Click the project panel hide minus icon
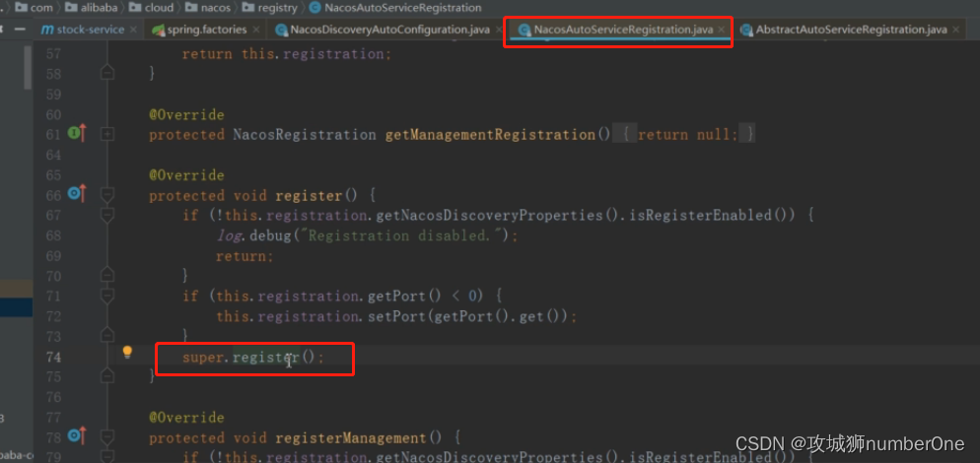This screenshot has height=463, width=980. point(20,30)
